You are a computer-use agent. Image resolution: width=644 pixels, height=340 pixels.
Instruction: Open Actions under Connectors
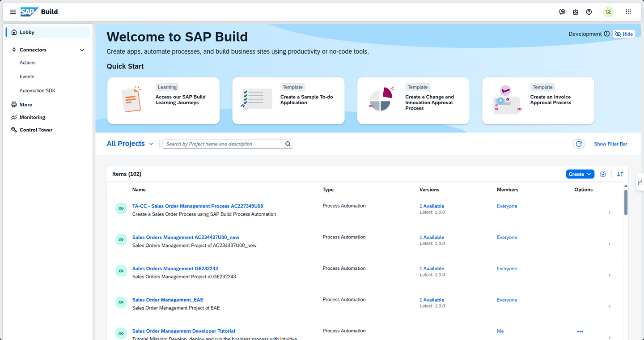pos(28,63)
